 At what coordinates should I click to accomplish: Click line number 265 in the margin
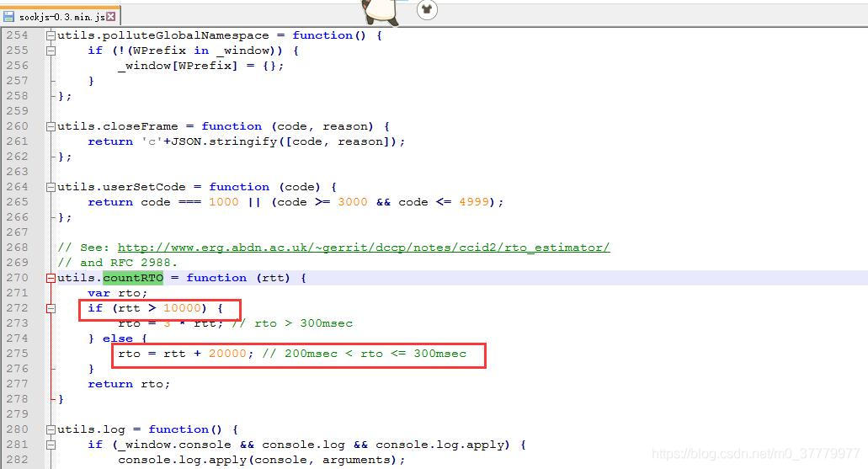tap(17, 201)
